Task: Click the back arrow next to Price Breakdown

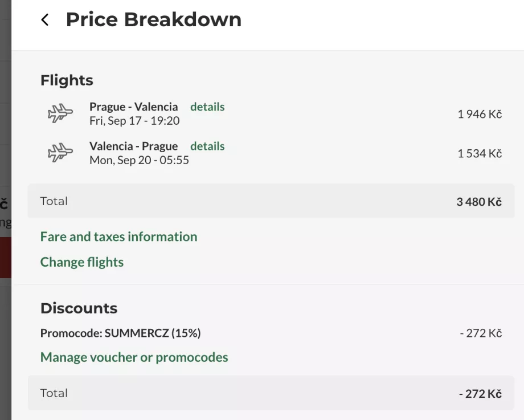Action: tap(44, 19)
